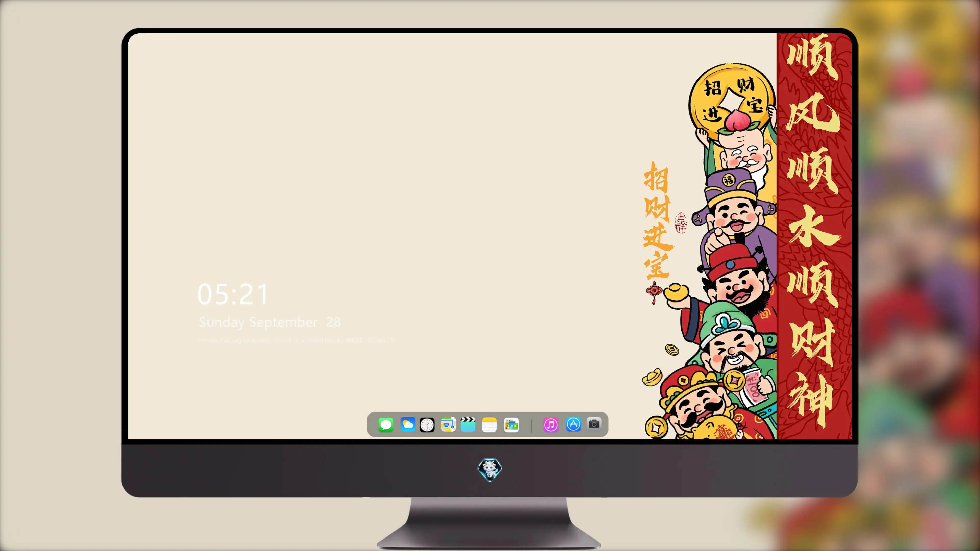The width and height of the screenshot is (980, 551).
Task: Open the Camera app in the dock
Action: [594, 424]
